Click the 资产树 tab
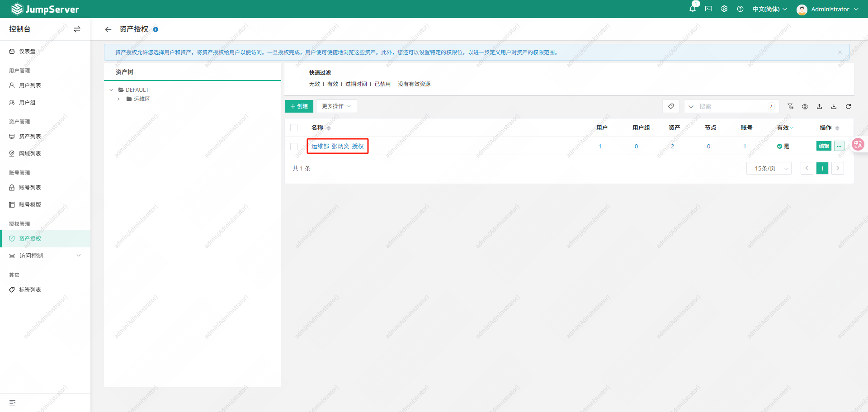 [124, 72]
